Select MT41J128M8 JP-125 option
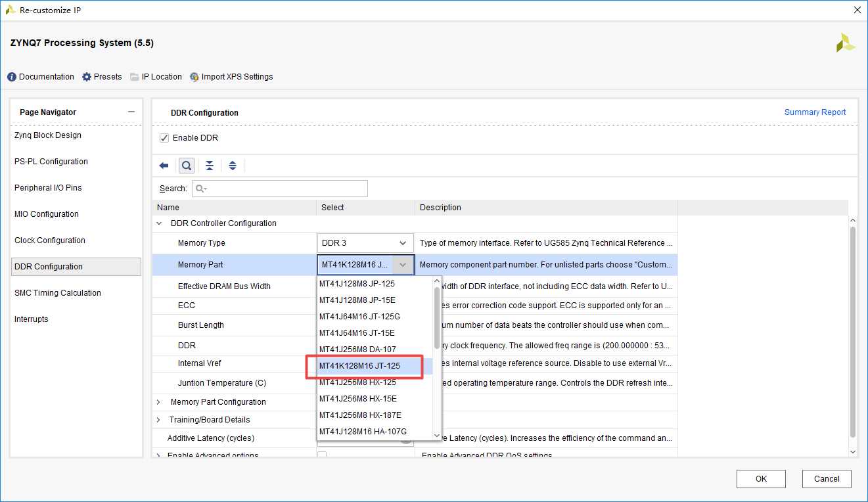868x502 pixels. [375, 284]
